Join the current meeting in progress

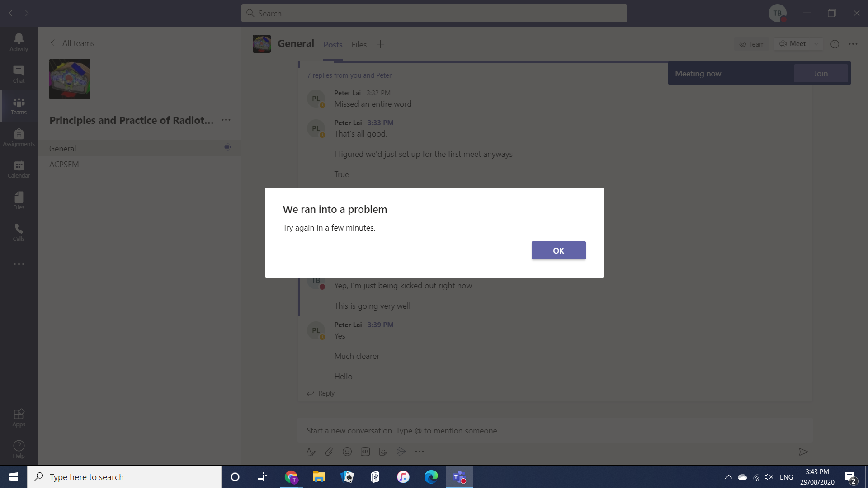pos(821,73)
